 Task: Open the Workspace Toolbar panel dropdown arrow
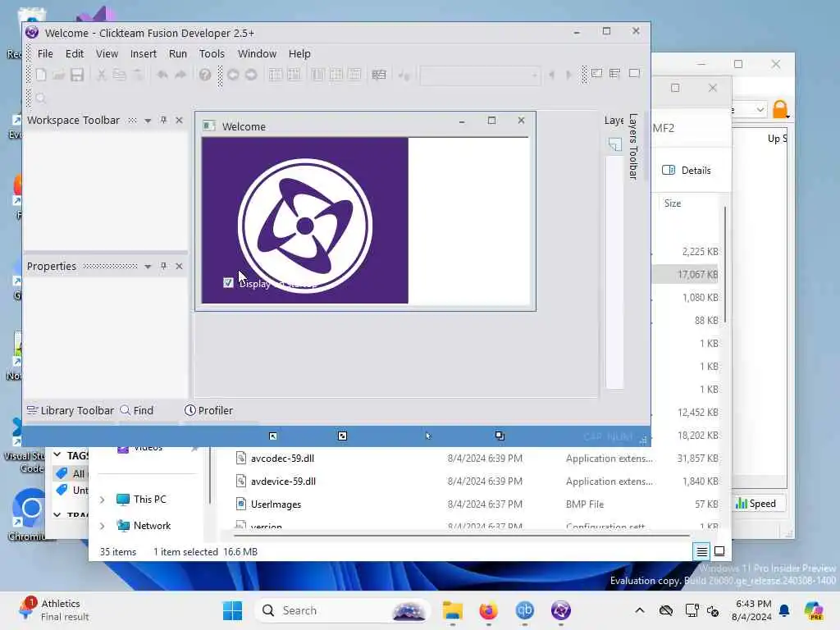tap(148, 121)
